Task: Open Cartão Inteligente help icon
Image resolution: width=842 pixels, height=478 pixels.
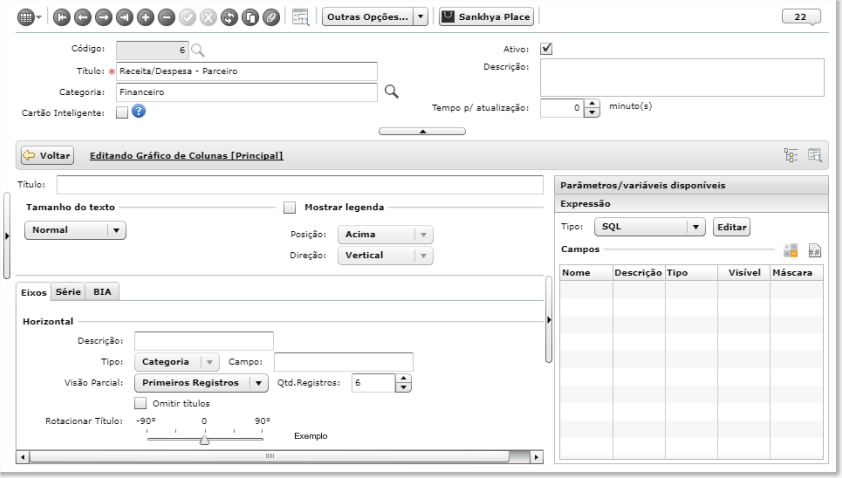Action: tap(139, 111)
